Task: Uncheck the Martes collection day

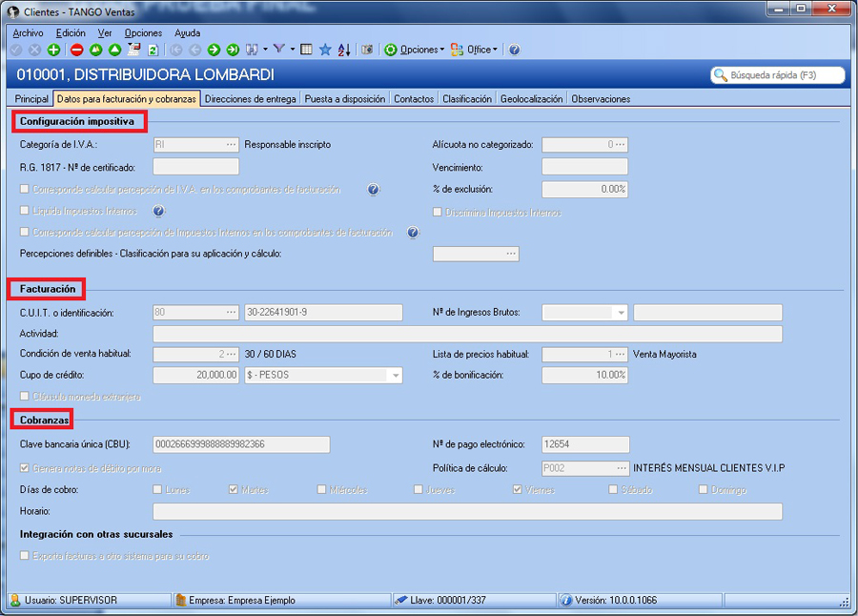Action: point(234,489)
